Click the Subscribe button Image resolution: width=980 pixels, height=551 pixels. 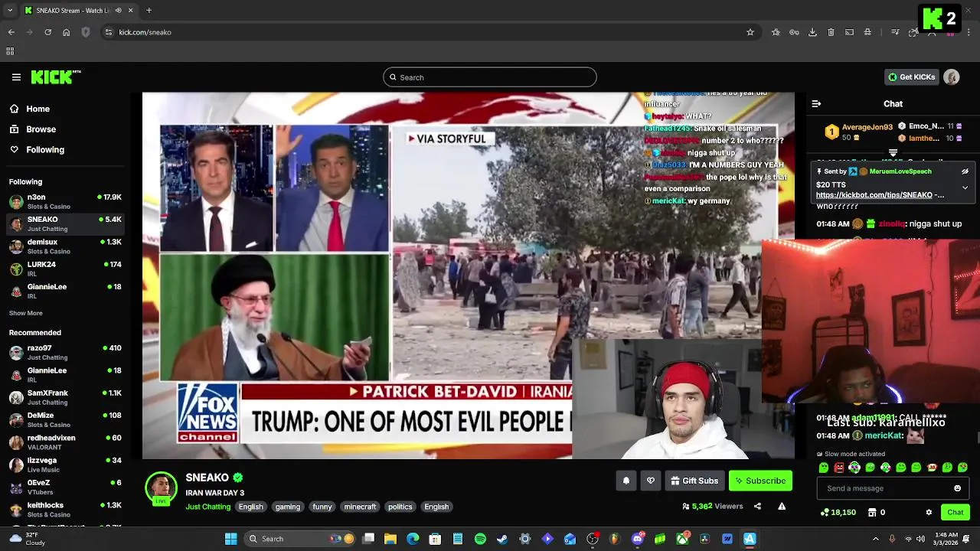tap(760, 481)
